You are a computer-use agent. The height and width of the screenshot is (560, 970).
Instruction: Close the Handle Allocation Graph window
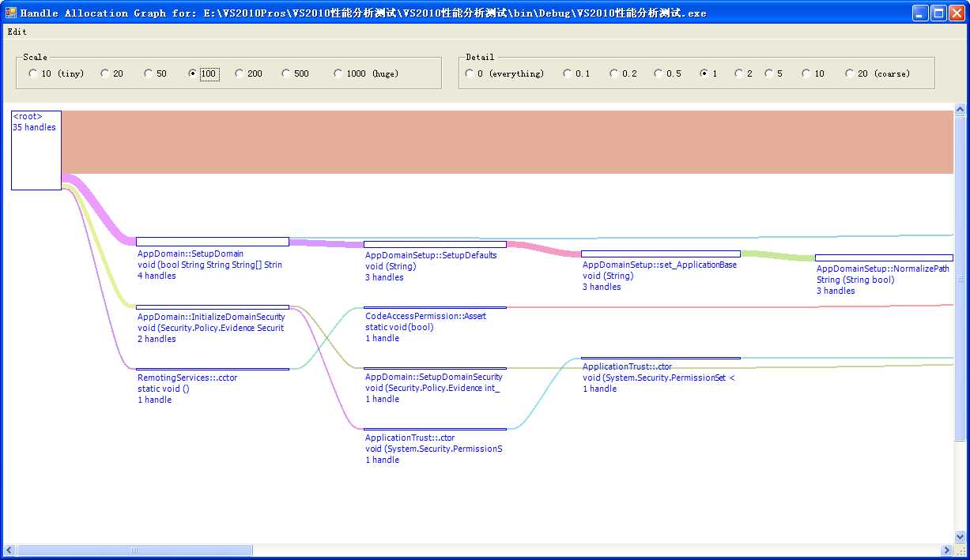(x=957, y=13)
